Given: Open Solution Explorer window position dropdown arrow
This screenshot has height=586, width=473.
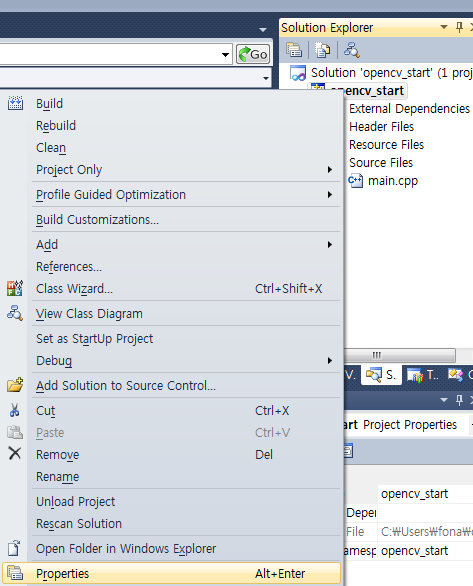Looking at the screenshot, I should pos(444,27).
